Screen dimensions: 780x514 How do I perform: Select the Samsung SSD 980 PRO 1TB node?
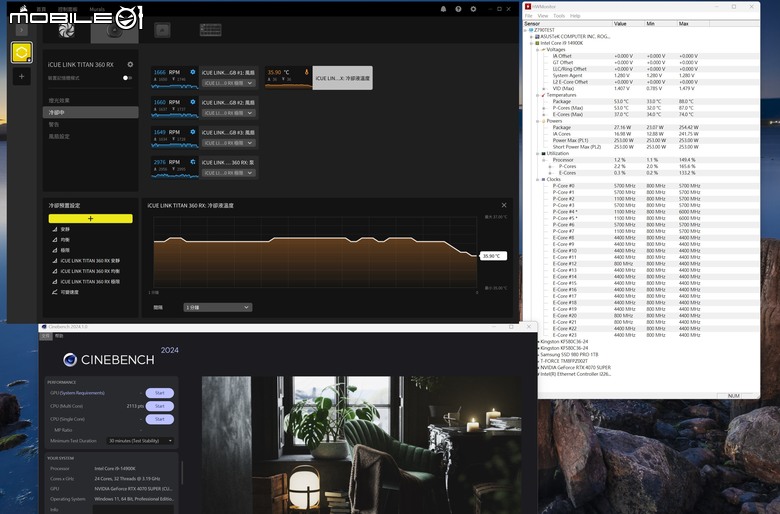point(569,354)
